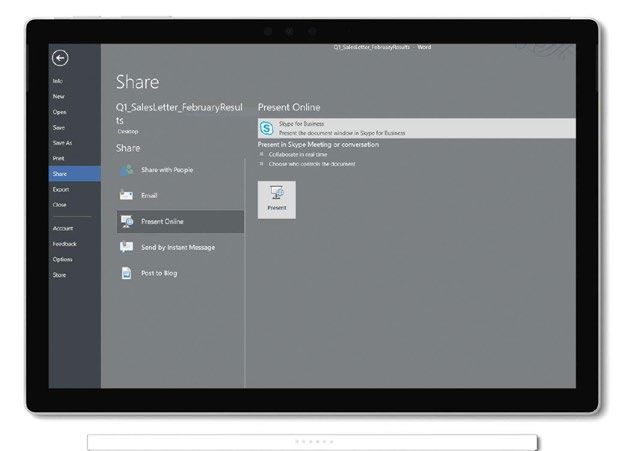Select Save in the backstage menu
This screenshot has height=451, width=624.
click(x=58, y=128)
